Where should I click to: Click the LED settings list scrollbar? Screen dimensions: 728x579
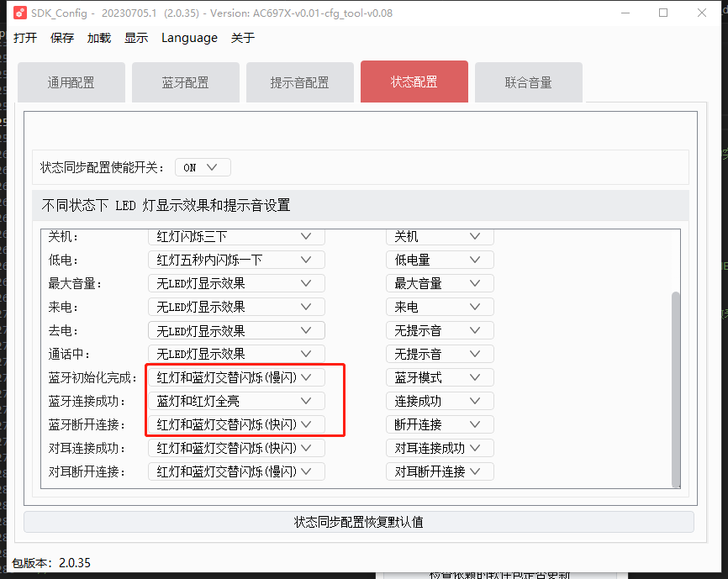tap(676, 389)
